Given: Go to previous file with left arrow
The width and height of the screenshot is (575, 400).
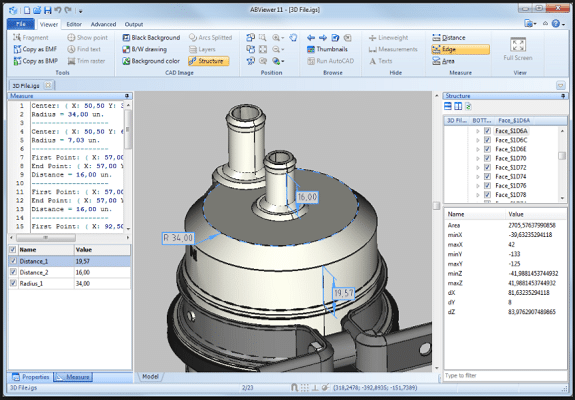Looking at the screenshot, I should click(x=311, y=37).
